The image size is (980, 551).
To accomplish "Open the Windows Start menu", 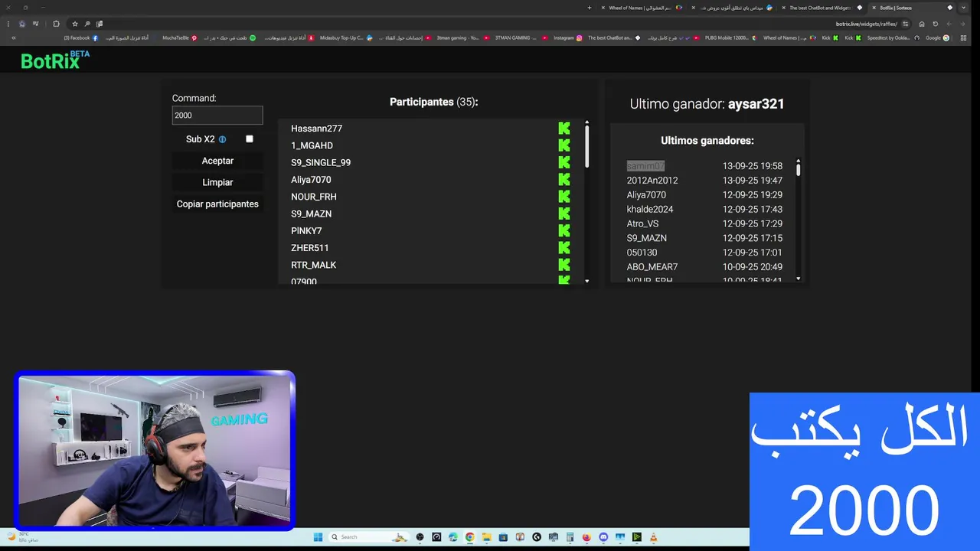I will click(318, 537).
